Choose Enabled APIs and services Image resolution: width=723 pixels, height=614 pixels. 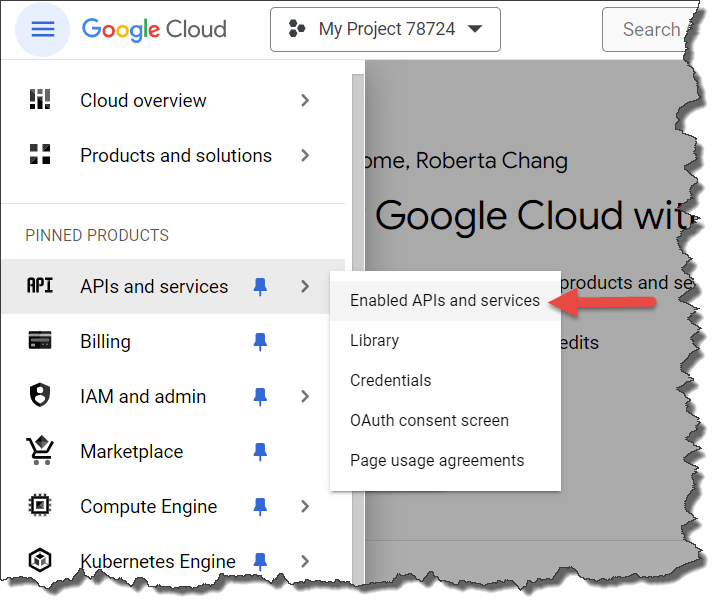[445, 301]
